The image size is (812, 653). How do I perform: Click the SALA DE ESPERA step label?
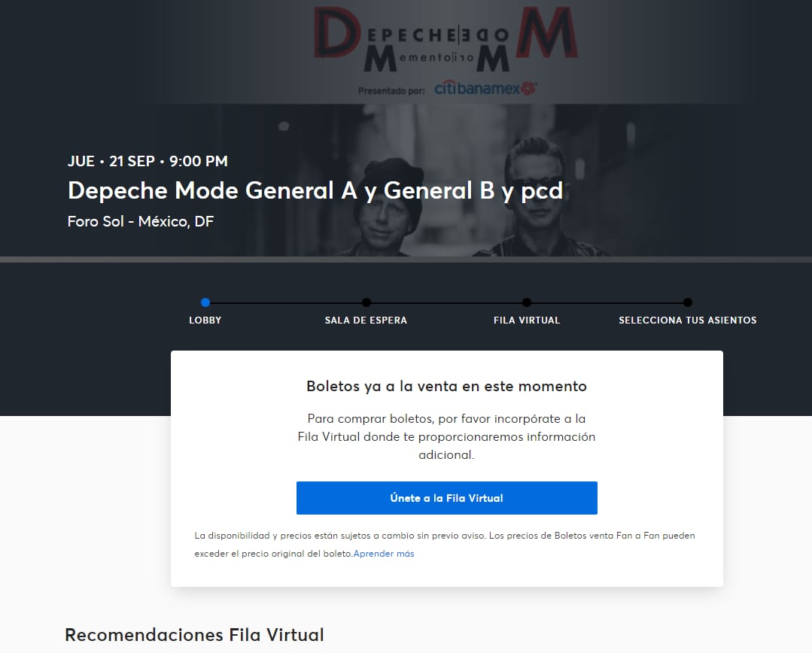click(x=366, y=320)
